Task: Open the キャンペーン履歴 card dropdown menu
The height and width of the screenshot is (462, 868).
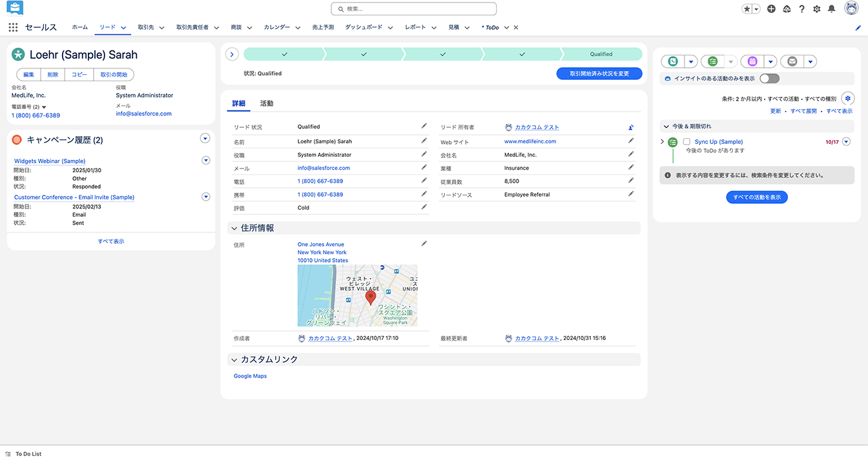Action: tap(205, 138)
